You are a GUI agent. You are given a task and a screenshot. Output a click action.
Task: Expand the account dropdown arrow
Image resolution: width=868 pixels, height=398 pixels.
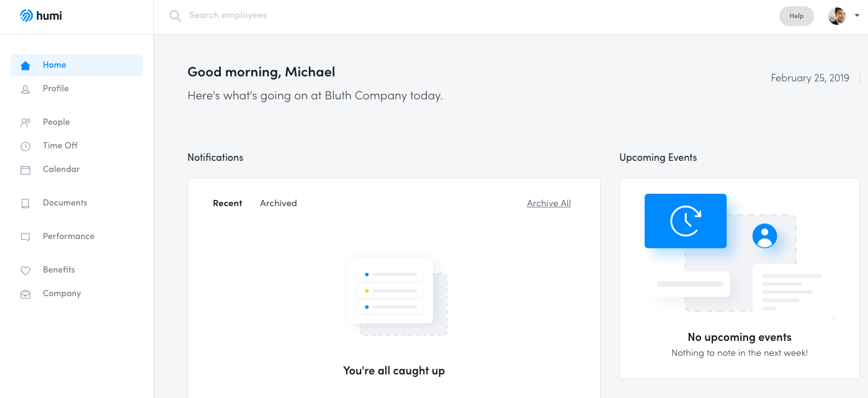(857, 16)
